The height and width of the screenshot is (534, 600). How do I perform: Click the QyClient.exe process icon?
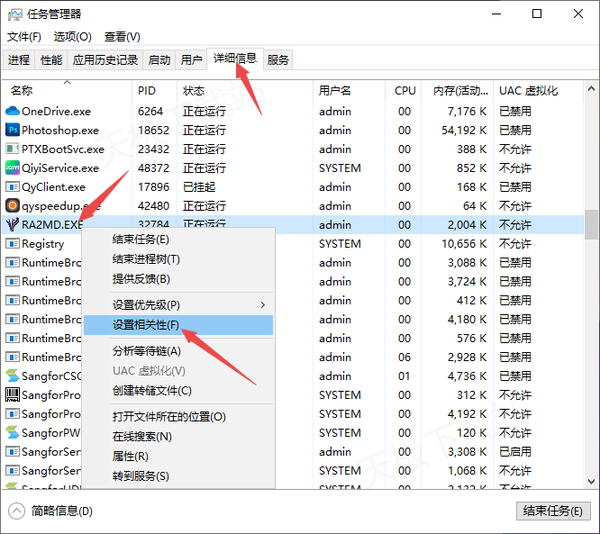tap(13, 187)
